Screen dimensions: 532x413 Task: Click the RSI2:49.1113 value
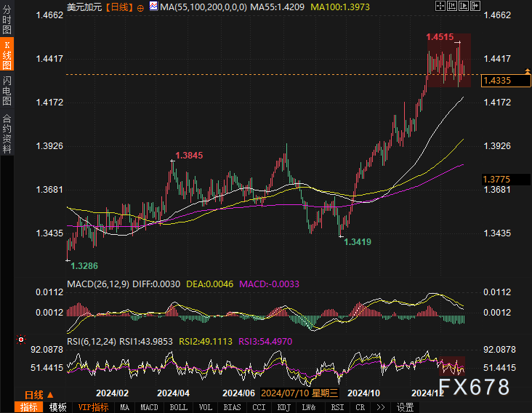206,342
